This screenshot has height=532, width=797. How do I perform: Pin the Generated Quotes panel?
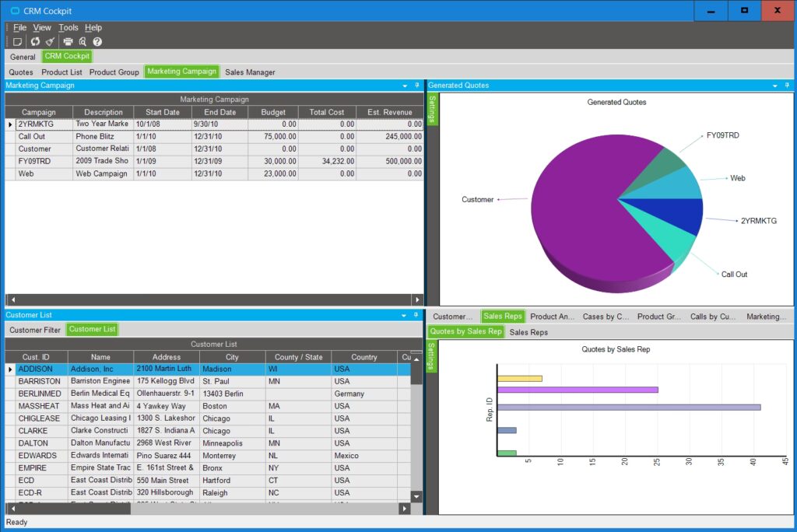tap(786, 86)
